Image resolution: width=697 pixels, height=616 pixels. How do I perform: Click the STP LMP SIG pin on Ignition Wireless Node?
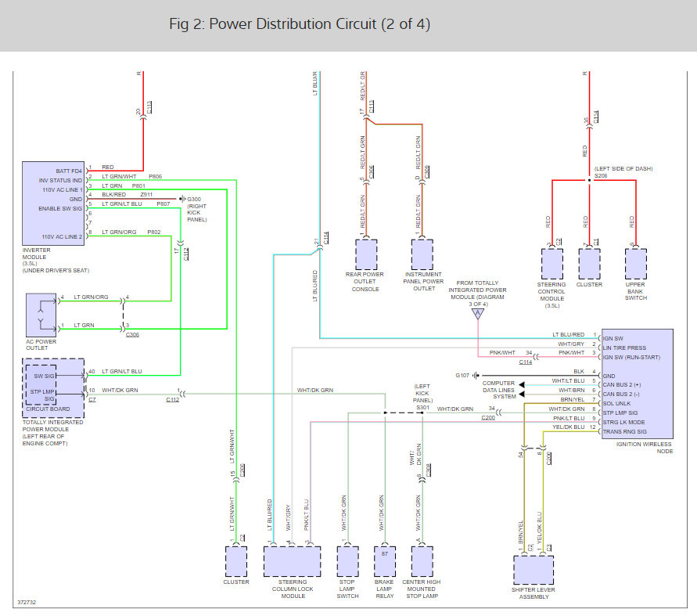click(620, 412)
